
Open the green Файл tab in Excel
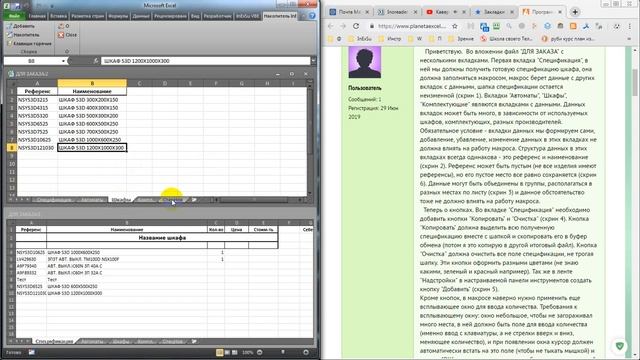(14, 16)
